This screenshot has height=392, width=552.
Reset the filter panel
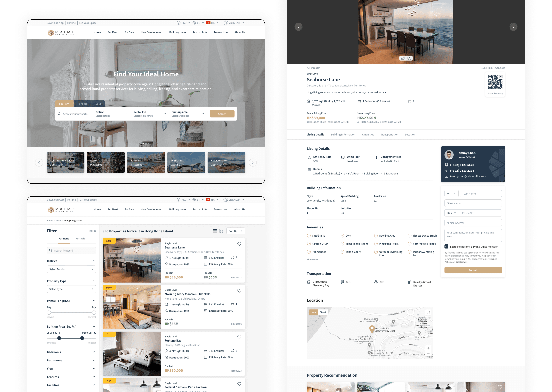93,231
